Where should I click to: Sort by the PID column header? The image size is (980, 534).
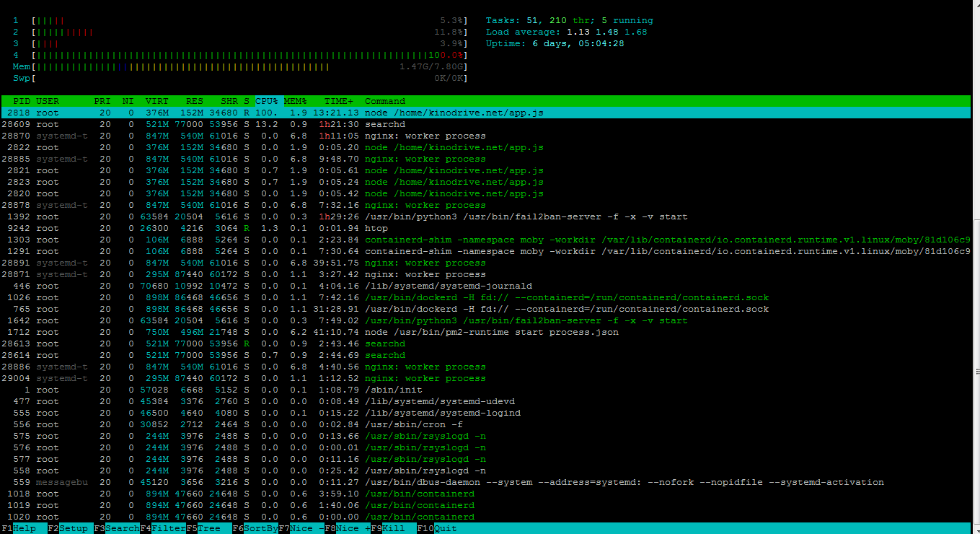tap(22, 101)
